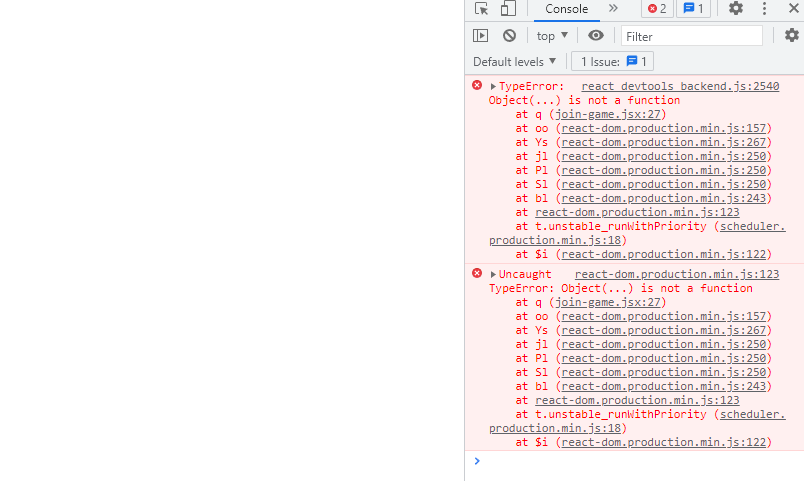Open react-dom.production.min.js:243 link in Uncaught error
Image resolution: width=804 pixels, height=481 pixels.
coord(664,387)
